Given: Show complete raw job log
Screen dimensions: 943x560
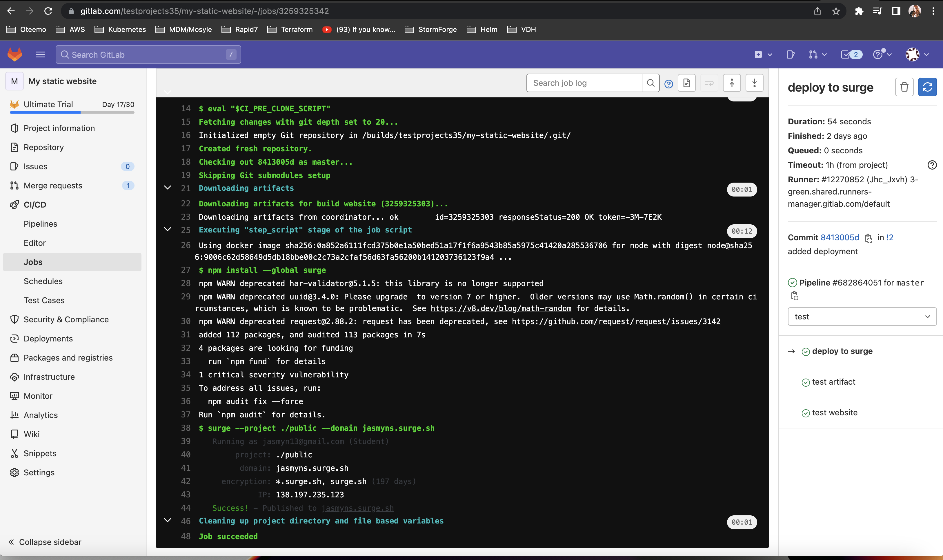Looking at the screenshot, I should 686,83.
